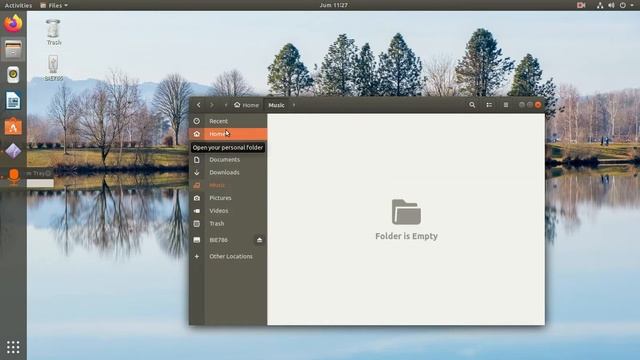
Task: Click the drive icon beside B8E786
Action: pyautogui.click(x=197, y=240)
